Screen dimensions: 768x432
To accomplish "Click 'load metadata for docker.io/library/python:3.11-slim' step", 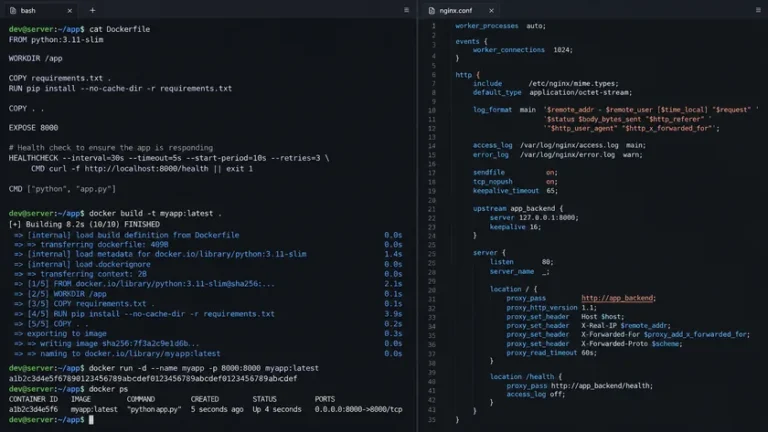I will (x=160, y=254).
